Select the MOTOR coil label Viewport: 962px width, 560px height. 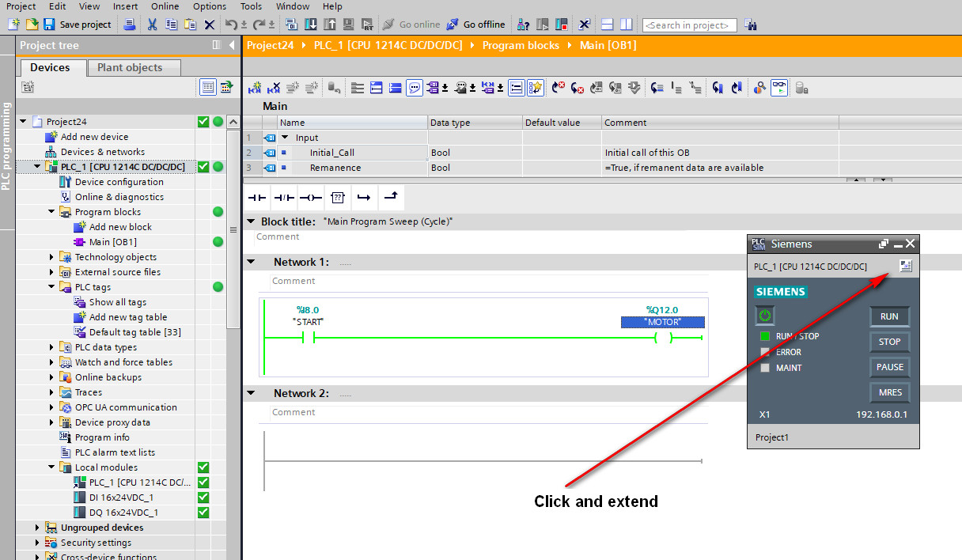[x=662, y=322]
